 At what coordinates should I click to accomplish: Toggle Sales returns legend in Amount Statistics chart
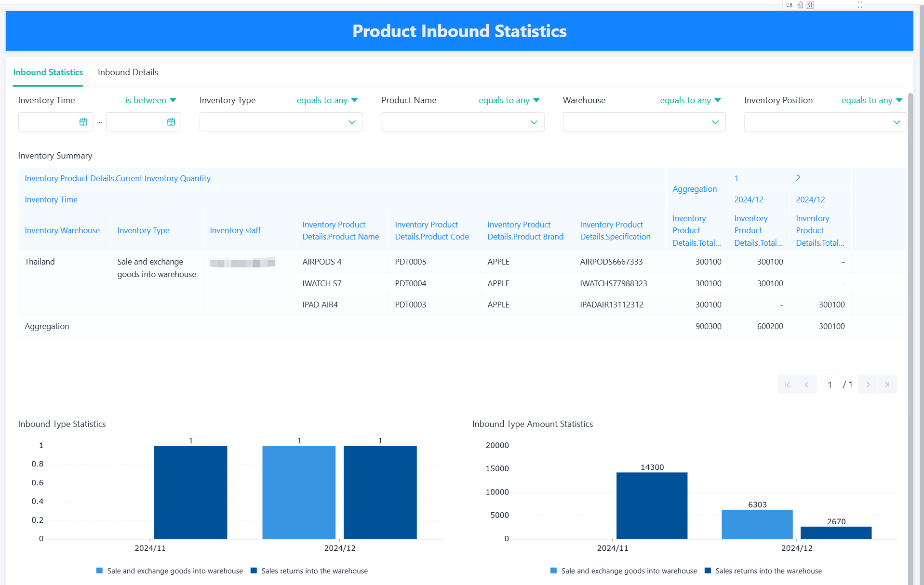763,571
